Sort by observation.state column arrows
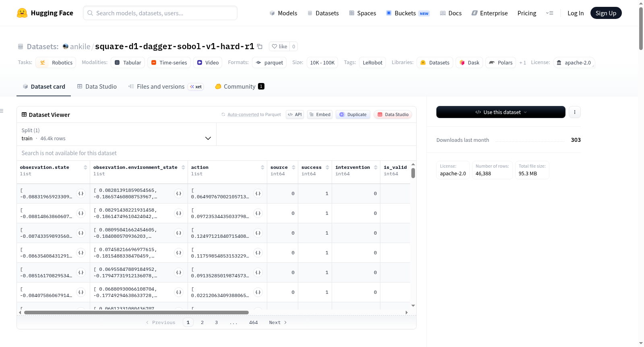The image size is (644, 347). tap(85, 167)
